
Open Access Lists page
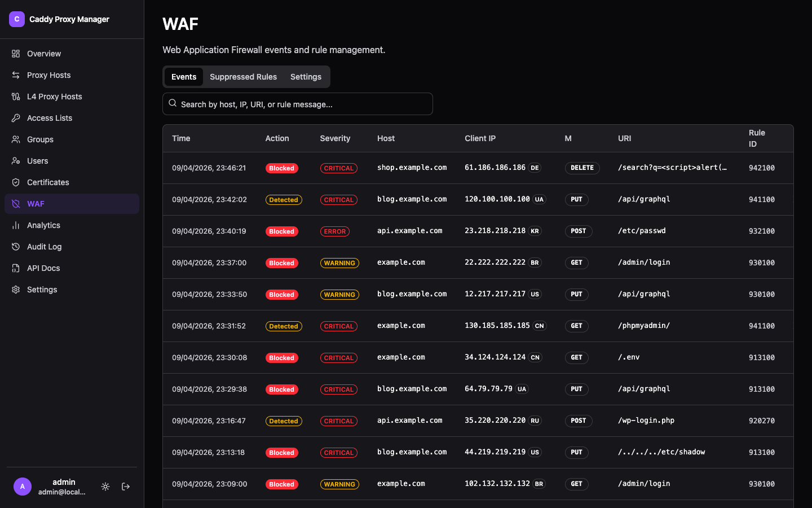point(72,118)
